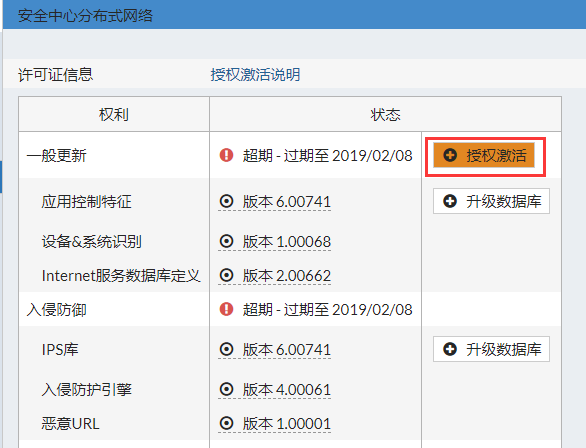The image size is (586, 448).
Task: Click the circle icon beside 版本 1.00001
Action: (x=226, y=423)
